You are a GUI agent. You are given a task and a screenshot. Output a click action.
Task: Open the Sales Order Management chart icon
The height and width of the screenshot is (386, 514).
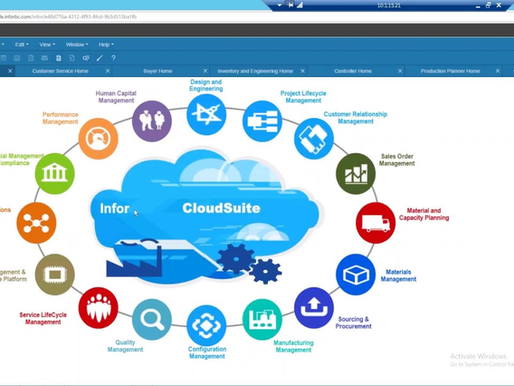click(x=356, y=173)
